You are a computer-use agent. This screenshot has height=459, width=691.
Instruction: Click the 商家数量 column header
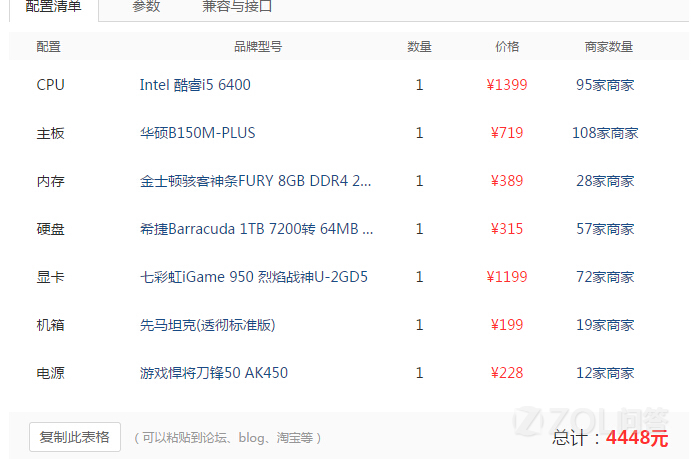pos(609,46)
